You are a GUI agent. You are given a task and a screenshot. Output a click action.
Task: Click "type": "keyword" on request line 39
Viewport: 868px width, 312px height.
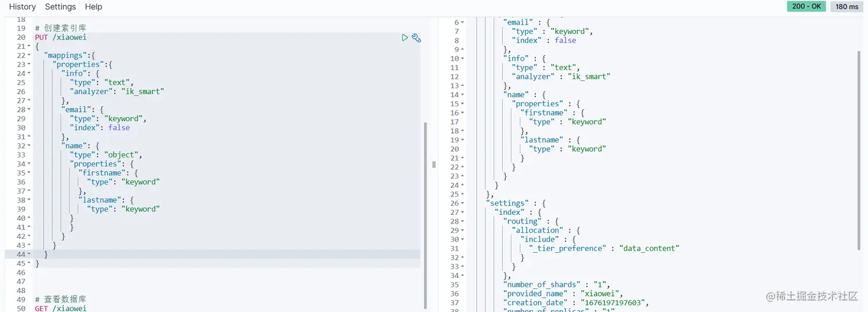coord(123,209)
